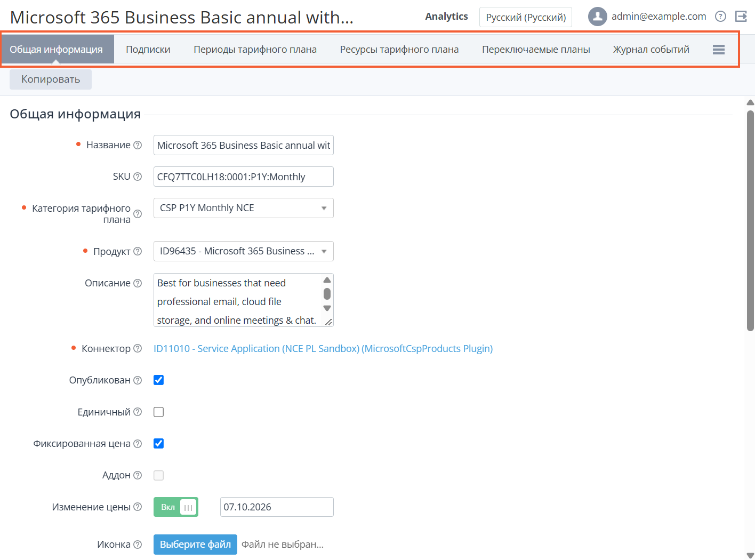Click the disabled Аддон checkbox
The image size is (755, 560).
pyautogui.click(x=158, y=475)
